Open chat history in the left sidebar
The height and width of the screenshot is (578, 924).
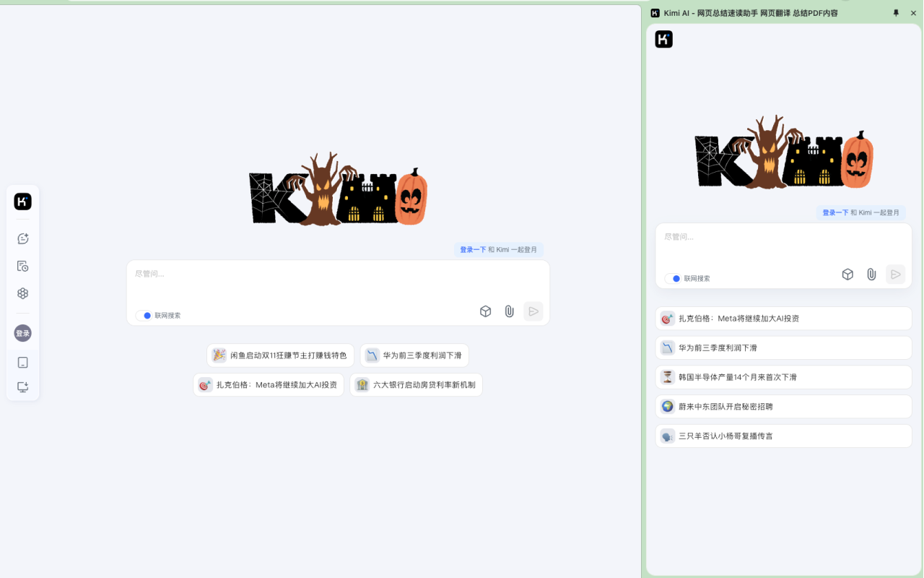click(x=23, y=266)
